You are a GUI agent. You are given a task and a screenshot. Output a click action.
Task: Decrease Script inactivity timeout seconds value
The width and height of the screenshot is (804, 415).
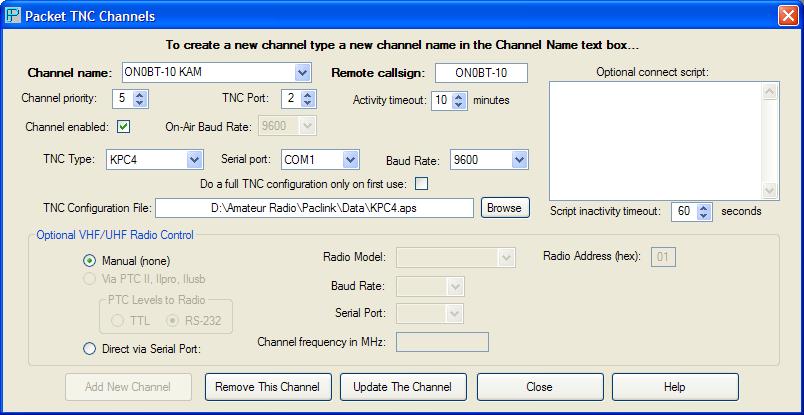(705, 215)
